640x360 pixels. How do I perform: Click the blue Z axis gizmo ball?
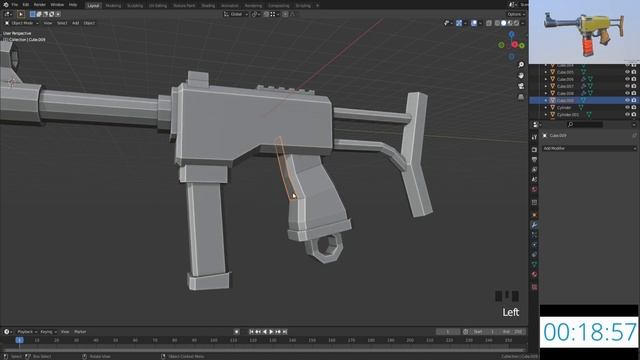click(x=511, y=35)
